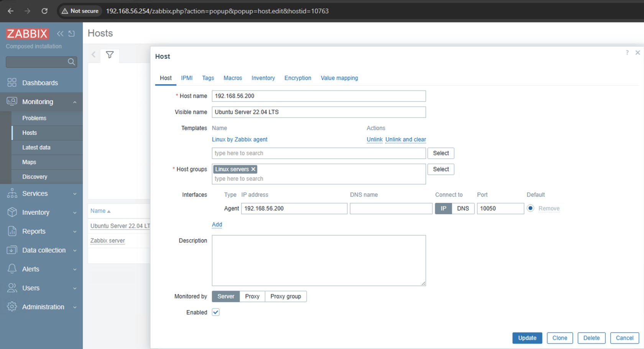Set Monitored by to Proxy
644x349 pixels.
(x=252, y=296)
